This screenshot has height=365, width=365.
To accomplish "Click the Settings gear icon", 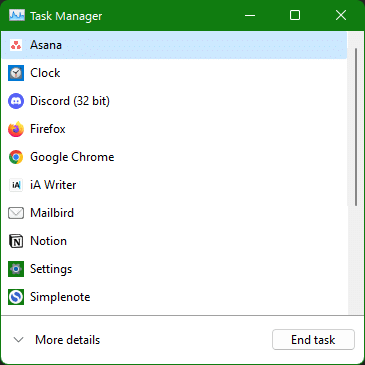I will (16, 269).
